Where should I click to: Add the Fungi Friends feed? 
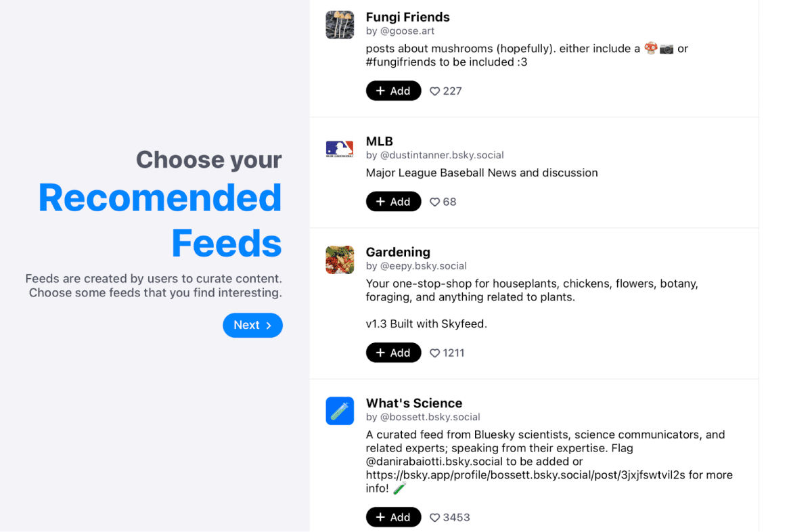click(393, 91)
